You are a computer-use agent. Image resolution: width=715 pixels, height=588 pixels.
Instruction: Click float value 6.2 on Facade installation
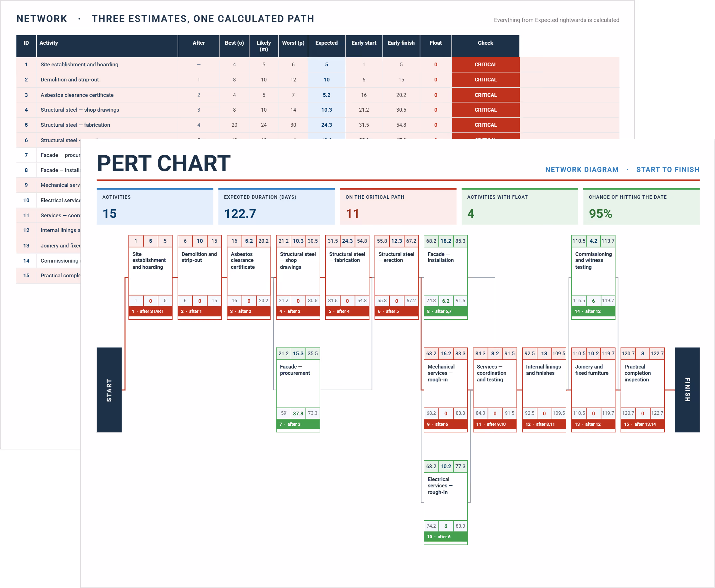click(446, 301)
